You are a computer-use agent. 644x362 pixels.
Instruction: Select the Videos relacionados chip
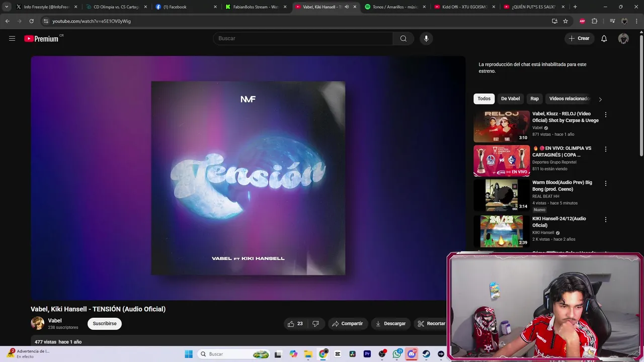click(x=569, y=99)
